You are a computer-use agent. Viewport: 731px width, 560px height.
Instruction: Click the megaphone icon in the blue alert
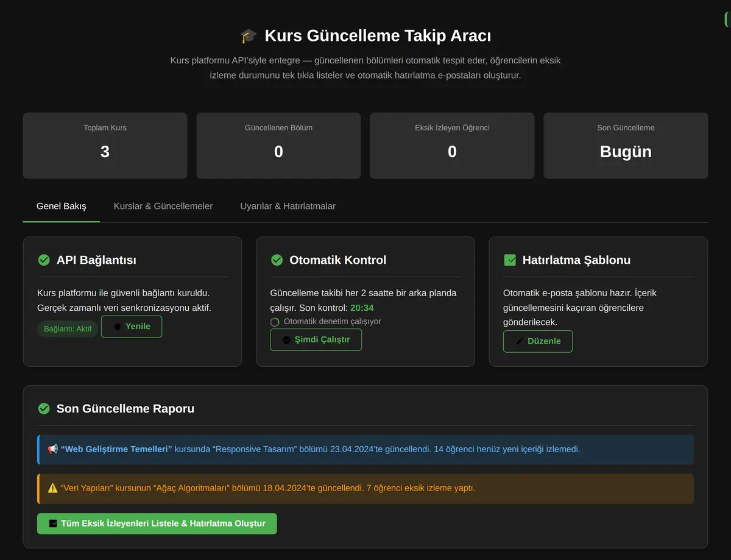pyautogui.click(x=53, y=449)
